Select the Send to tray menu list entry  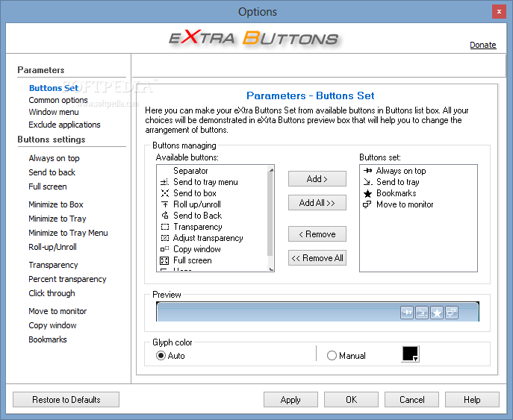[x=205, y=182]
